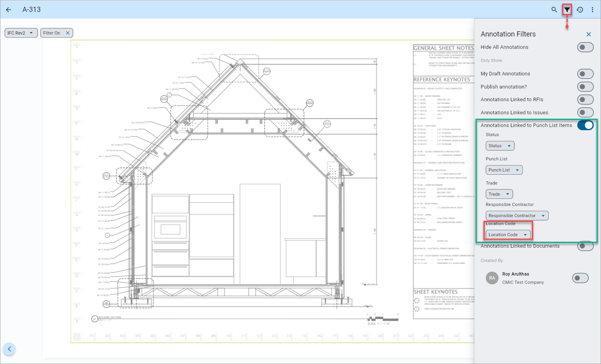The height and width of the screenshot is (364, 601).
Task: Click the Created By label
Action: pos(492,260)
